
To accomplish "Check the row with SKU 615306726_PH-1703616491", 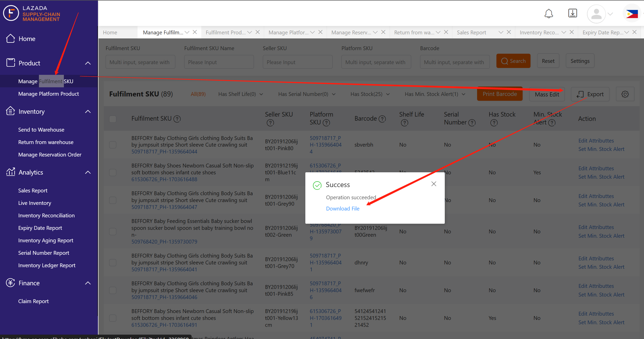I will [113, 318].
